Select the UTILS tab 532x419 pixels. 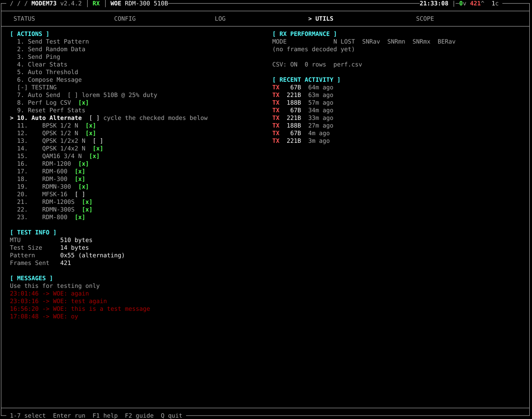coord(321,19)
